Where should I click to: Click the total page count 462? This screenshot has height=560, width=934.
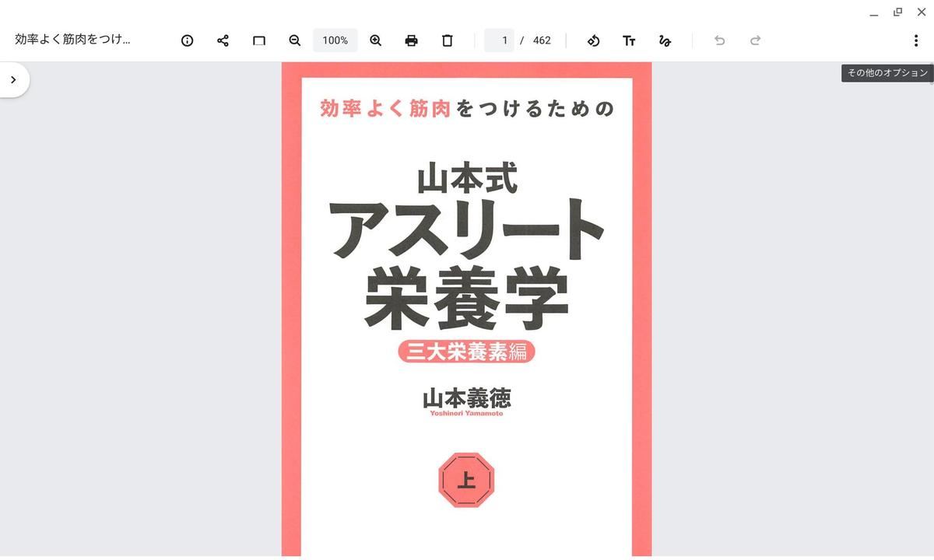[x=542, y=40]
